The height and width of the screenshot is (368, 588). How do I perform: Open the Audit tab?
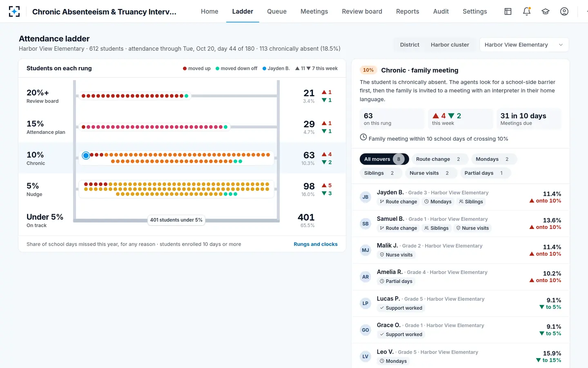click(441, 11)
